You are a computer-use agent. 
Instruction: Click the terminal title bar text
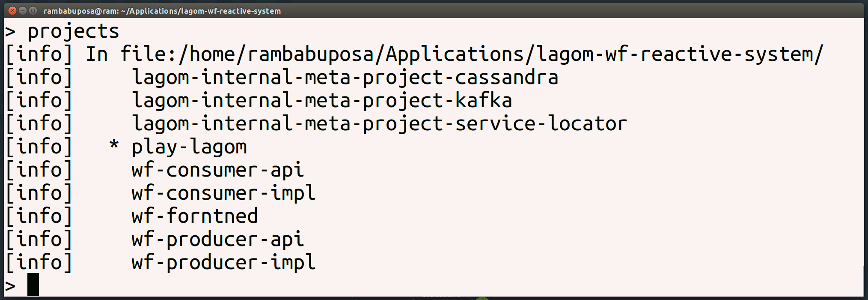pyautogui.click(x=162, y=11)
